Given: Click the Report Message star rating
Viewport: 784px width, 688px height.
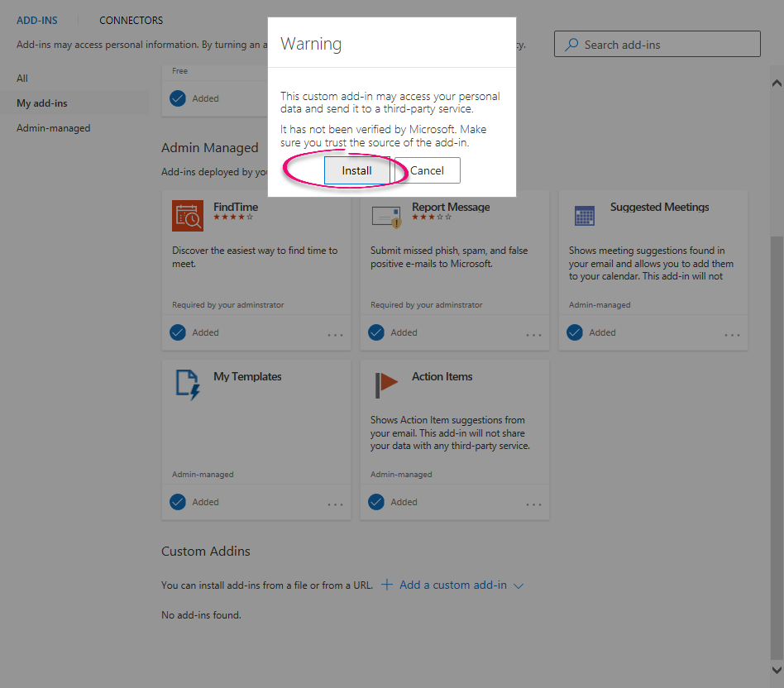Looking at the screenshot, I should tap(432, 217).
